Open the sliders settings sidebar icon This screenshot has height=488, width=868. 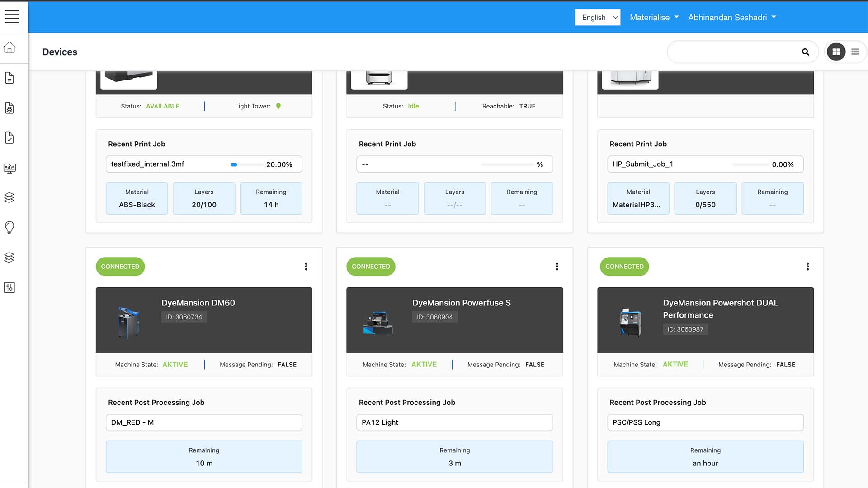(x=9, y=287)
